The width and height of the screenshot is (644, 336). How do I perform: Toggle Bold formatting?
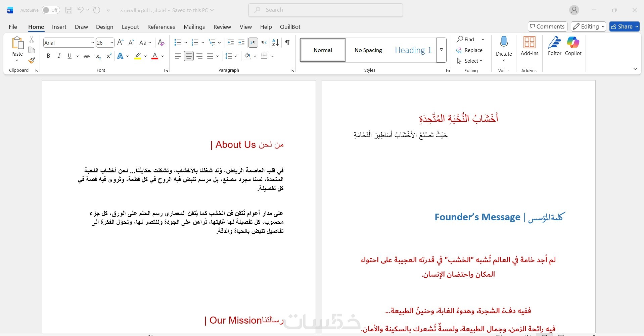pos(48,56)
